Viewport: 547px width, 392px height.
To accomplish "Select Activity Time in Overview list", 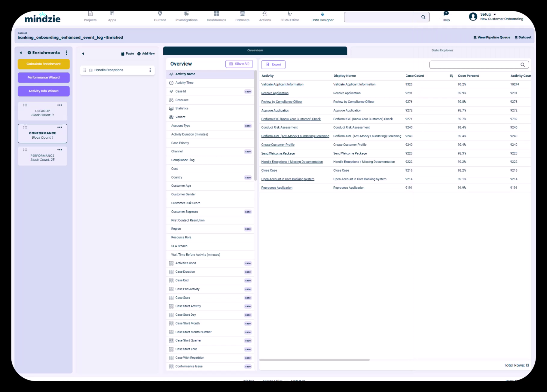I will [x=184, y=83].
